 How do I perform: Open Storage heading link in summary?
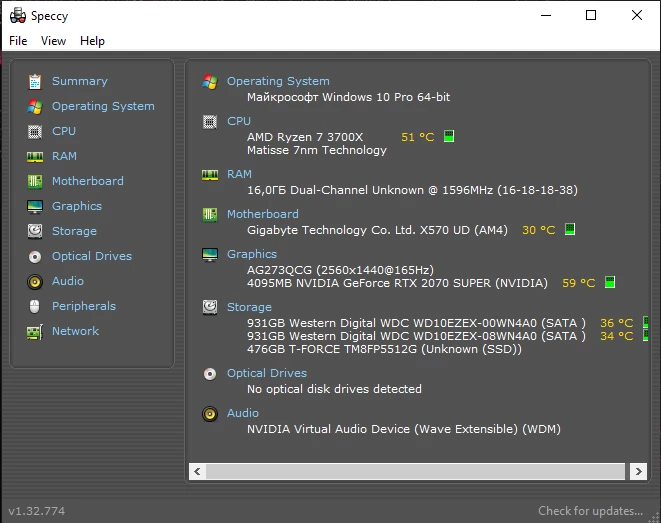tap(249, 307)
